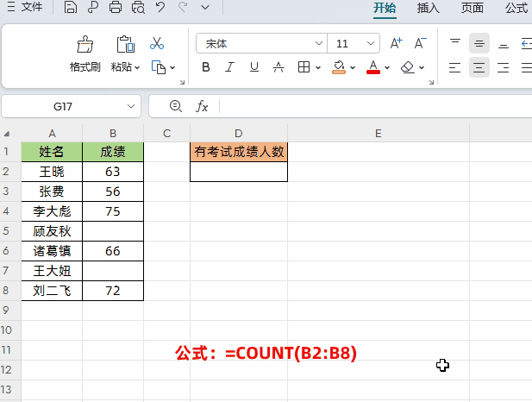
Task: Toggle Underline formatting
Action: pos(253,67)
